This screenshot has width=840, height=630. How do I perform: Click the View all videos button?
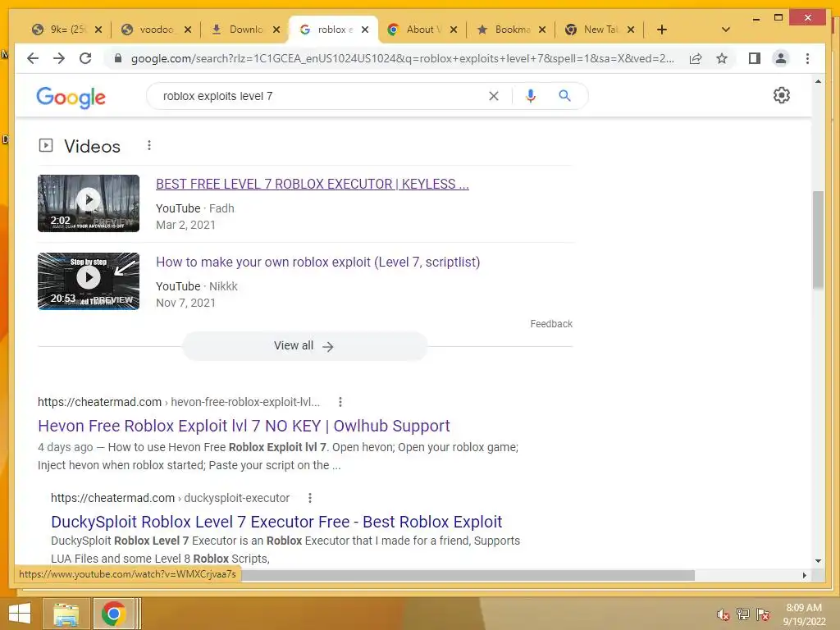coord(304,346)
